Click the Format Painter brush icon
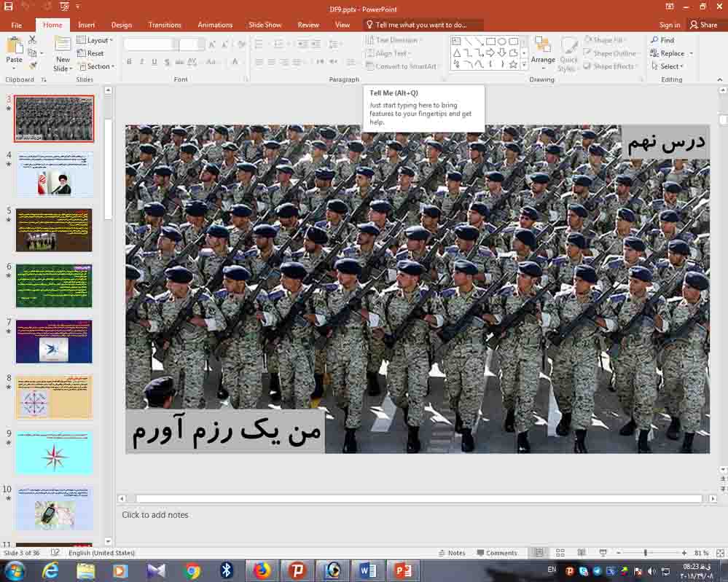Viewport: 728px width, 582px height. point(33,66)
